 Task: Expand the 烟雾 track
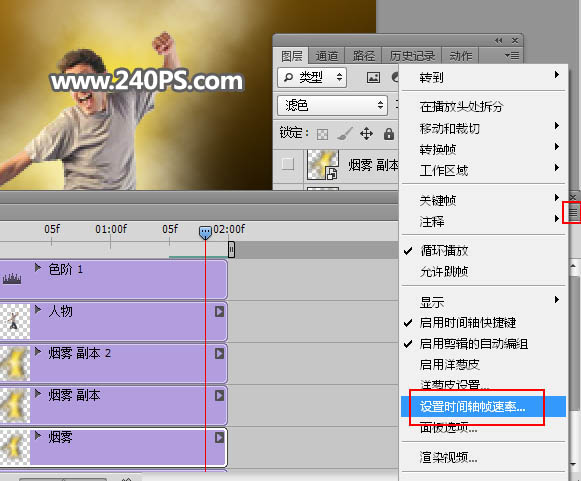[x=37, y=435]
